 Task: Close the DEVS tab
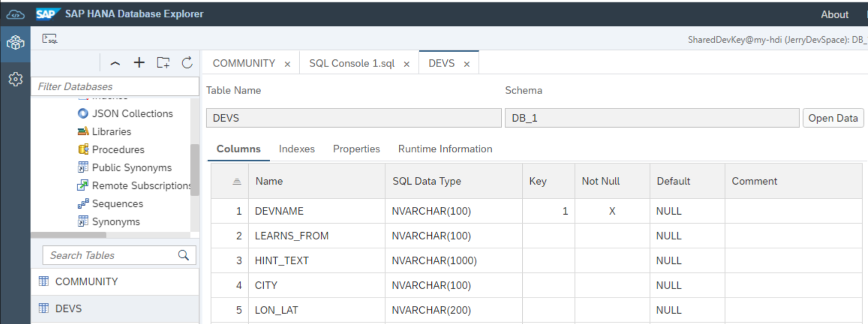point(467,64)
